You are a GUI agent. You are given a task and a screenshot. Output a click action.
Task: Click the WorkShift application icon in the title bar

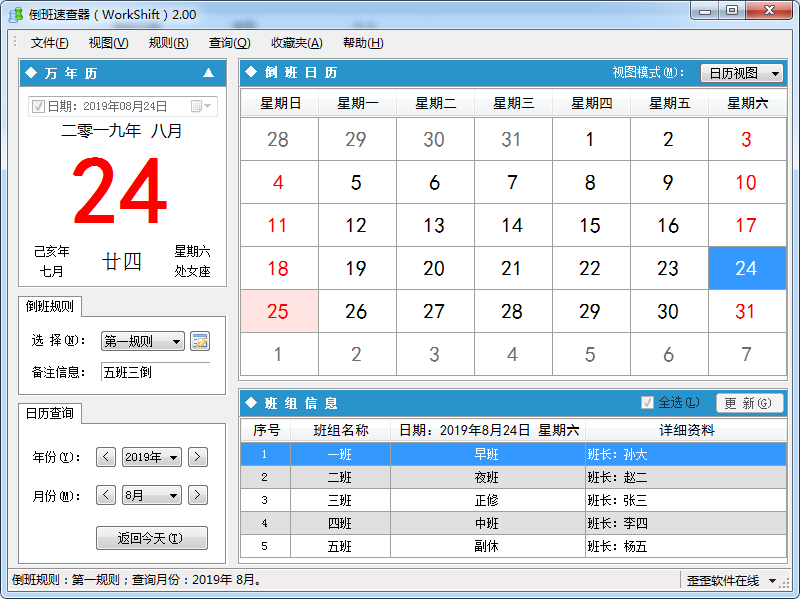16,14
